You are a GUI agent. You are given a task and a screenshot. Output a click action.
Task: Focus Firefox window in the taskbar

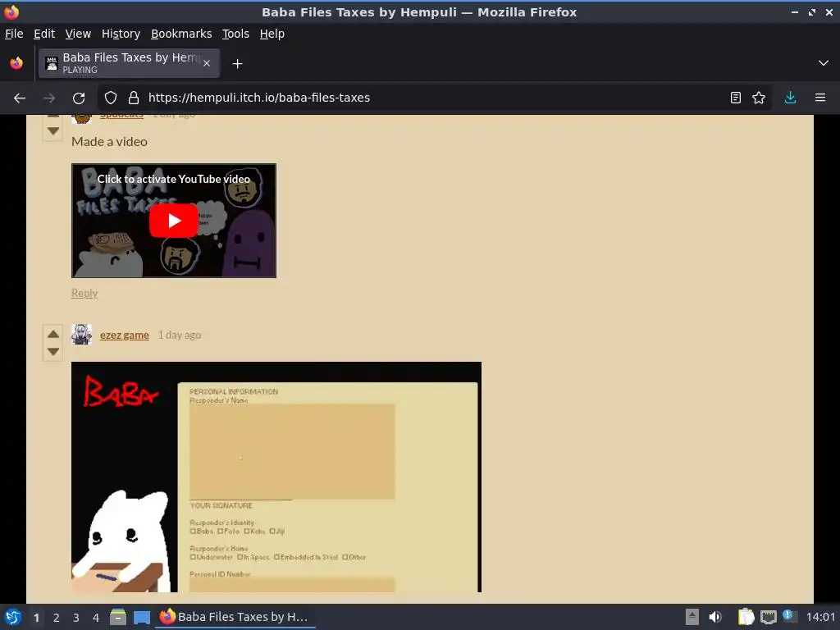(x=235, y=617)
